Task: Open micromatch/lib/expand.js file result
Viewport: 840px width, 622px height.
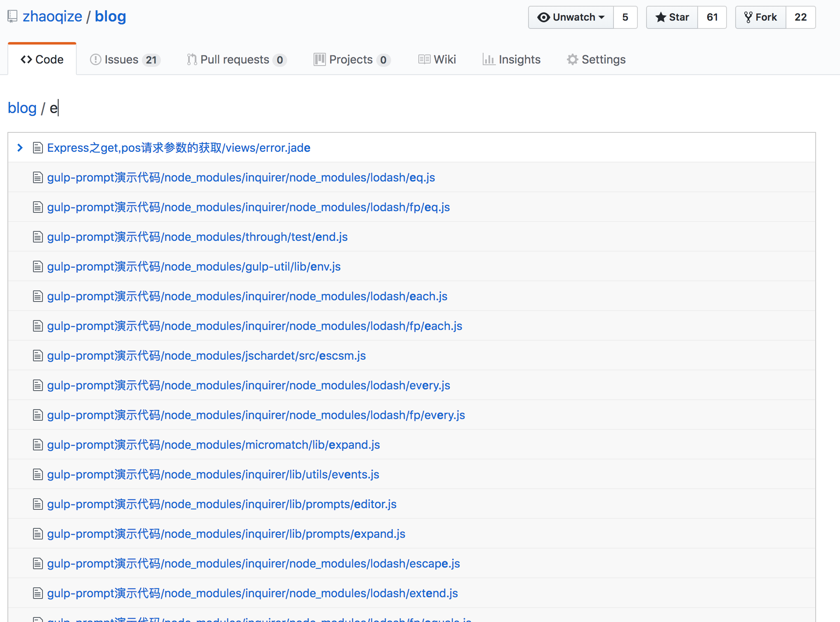Action: coord(213,445)
